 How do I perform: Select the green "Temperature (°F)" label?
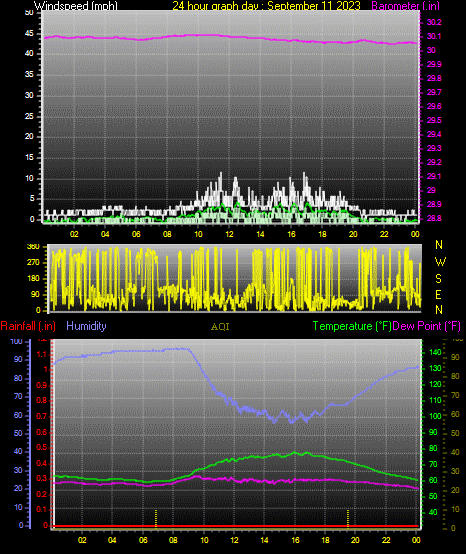[352, 326]
